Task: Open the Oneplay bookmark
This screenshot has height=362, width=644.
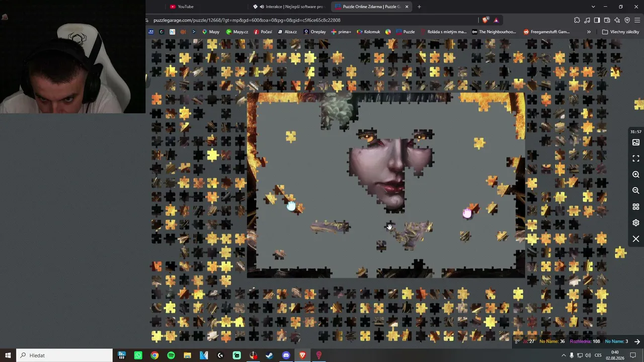Action: [314, 32]
